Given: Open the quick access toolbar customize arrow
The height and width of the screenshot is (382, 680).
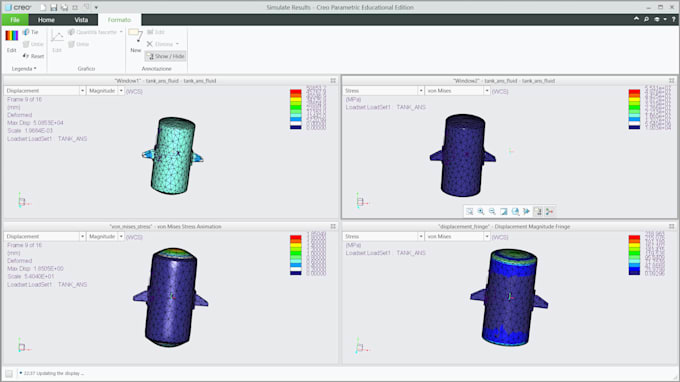Looking at the screenshot, I should click(96, 7).
